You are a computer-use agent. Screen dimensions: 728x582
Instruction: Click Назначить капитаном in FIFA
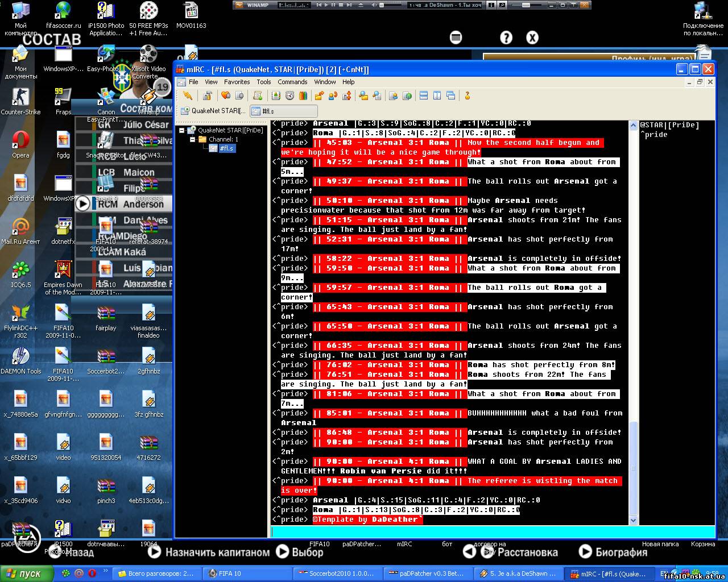210,552
